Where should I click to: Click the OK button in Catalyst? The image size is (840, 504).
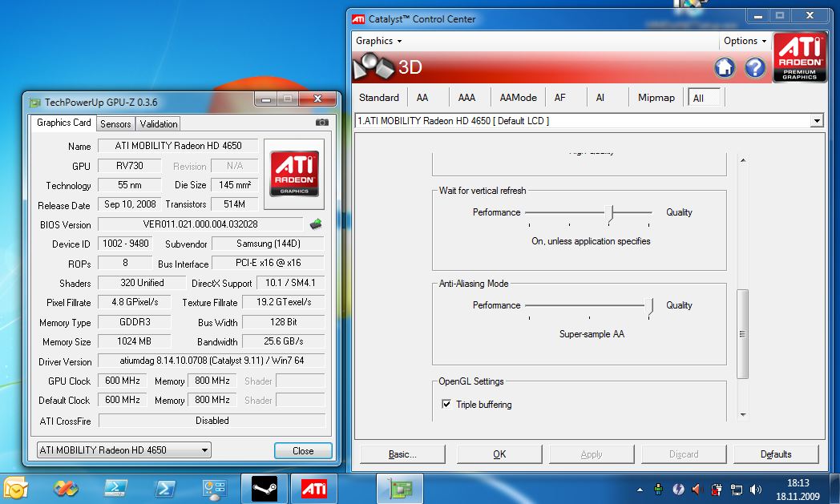click(499, 454)
